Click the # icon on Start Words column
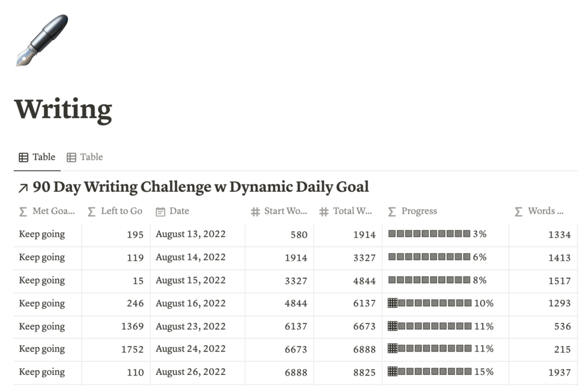588x386 pixels. click(x=256, y=211)
